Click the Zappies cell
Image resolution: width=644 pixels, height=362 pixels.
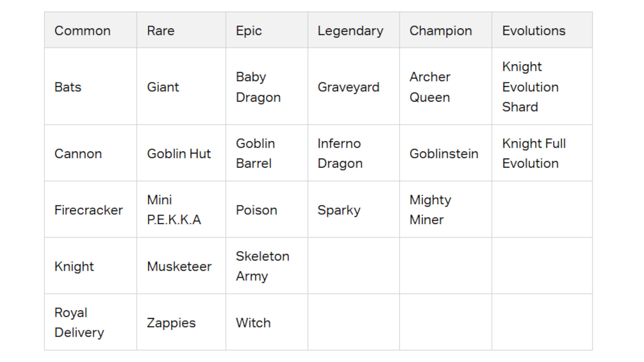[171, 322]
